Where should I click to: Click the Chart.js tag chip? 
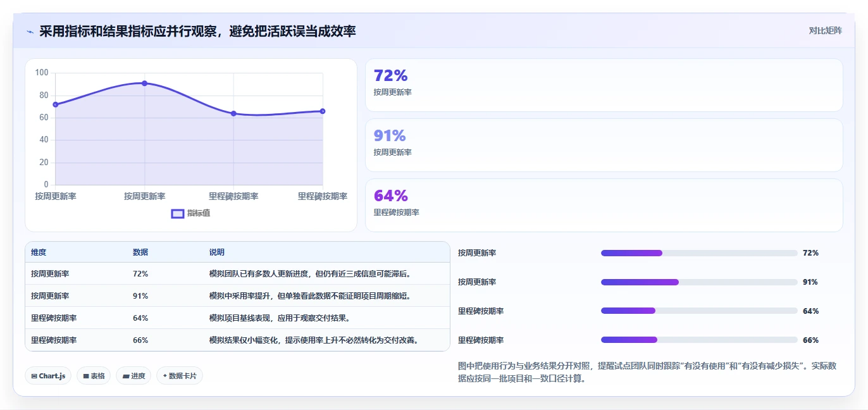pyautogui.click(x=48, y=376)
